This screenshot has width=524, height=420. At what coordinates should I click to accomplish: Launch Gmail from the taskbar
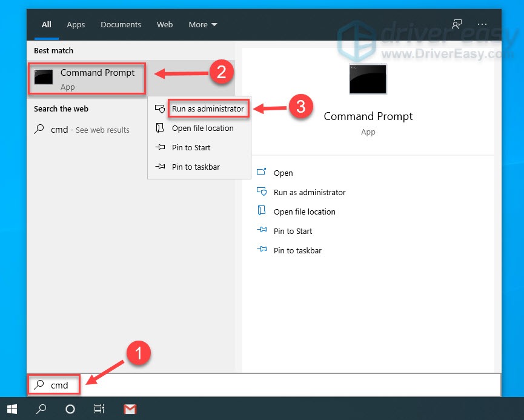(x=130, y=409)
